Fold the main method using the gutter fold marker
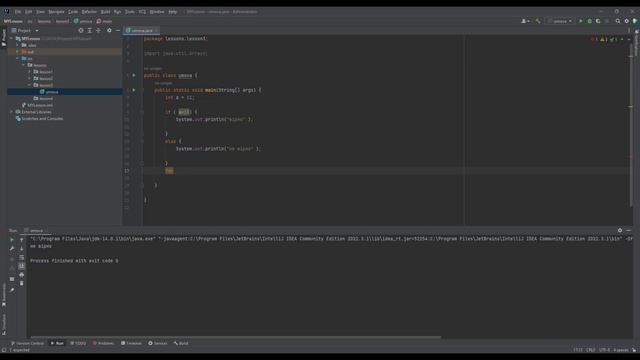Image resolution: width=640 pixels, height=360 pixels. [142, 90]
